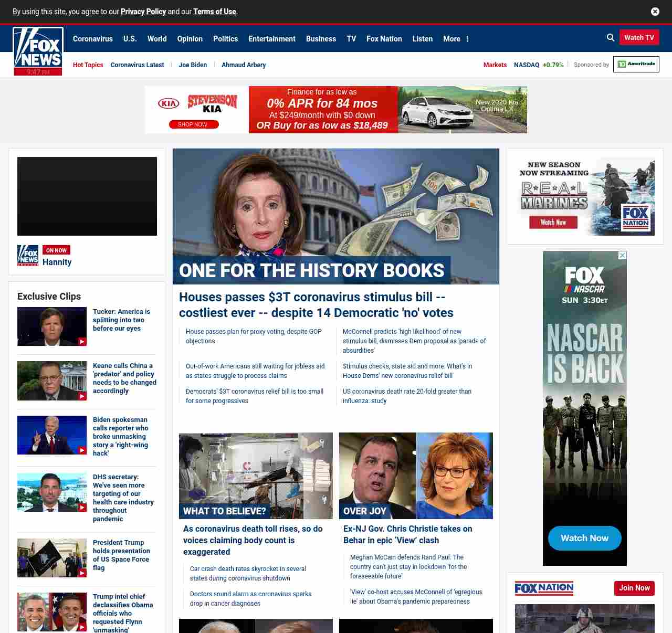Click the small Fox News channel icon by Hannity
Image resolution: width=672 pixels, height=633 pixels.
pos(28,256)
